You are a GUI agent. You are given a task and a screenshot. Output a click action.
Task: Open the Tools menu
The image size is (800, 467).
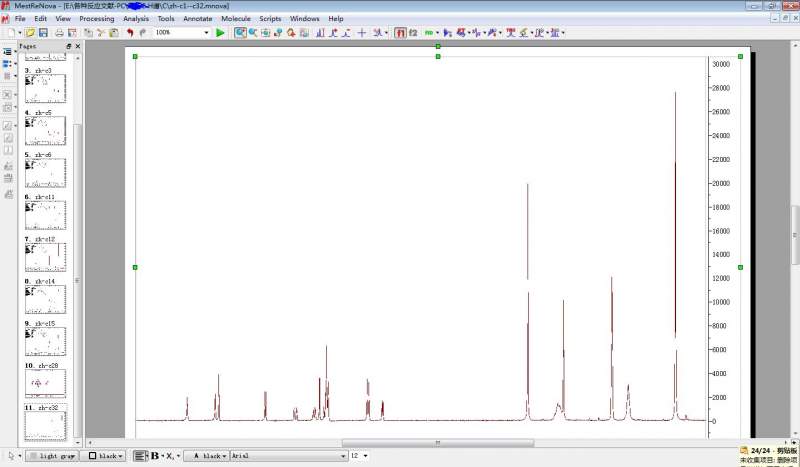pyautogui.click(x=166, y=18)
